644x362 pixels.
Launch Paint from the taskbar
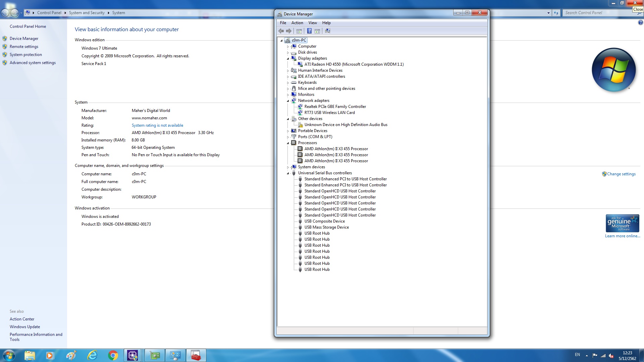pyautogui.click(x=71, y=355)
